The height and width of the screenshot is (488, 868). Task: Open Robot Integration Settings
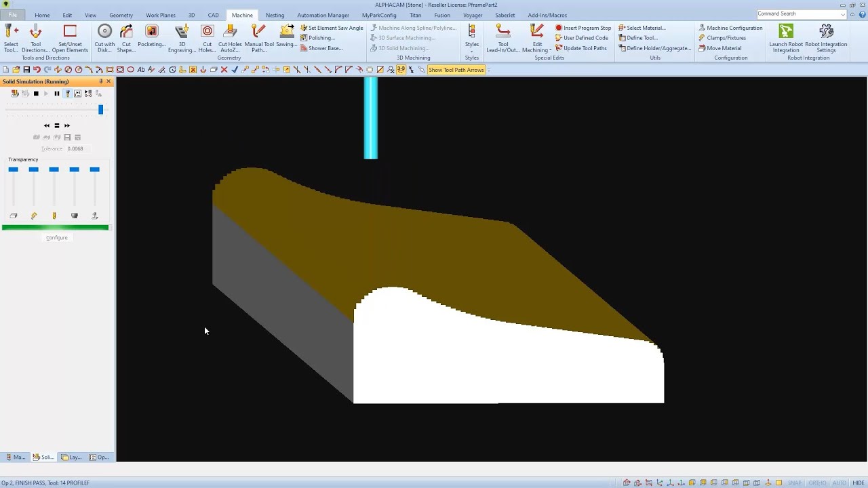coord(826,38)
